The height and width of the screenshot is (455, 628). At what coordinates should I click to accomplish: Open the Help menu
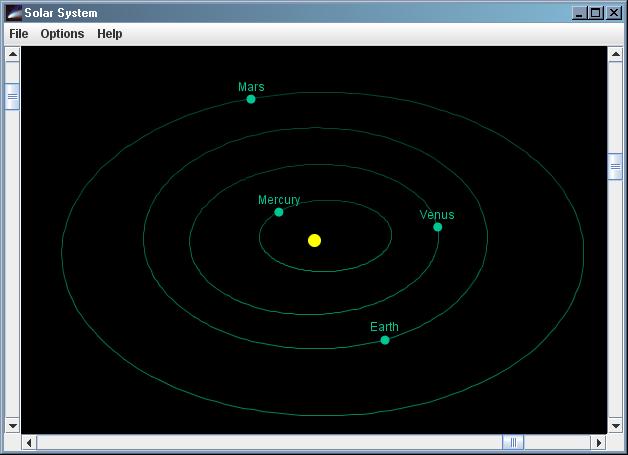[x=109, y=34]
